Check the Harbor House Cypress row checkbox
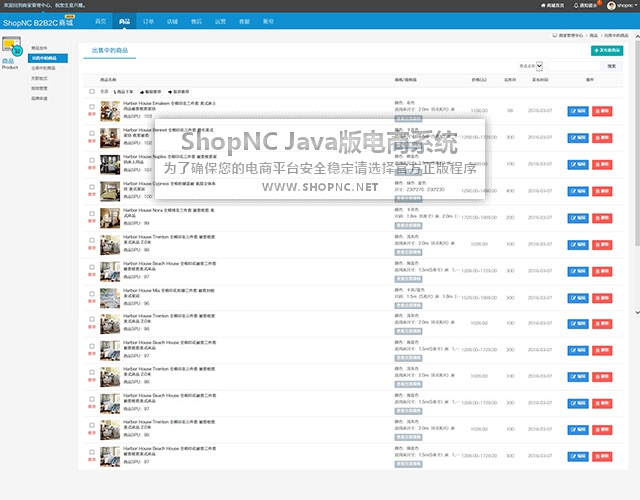 [x=92, y=187]
